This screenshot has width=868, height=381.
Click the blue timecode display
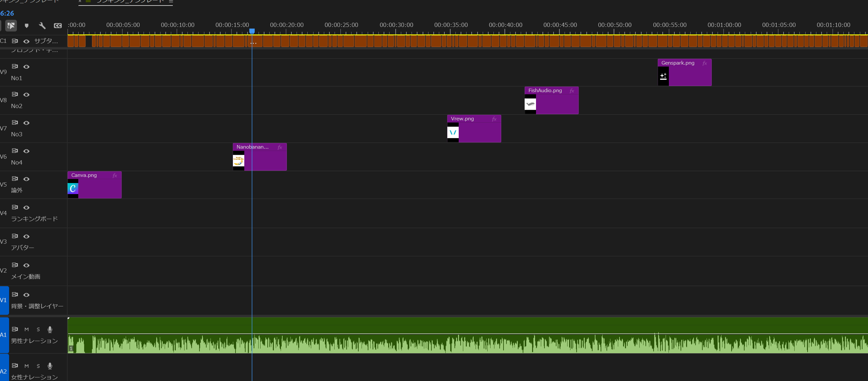pos(7,13)
